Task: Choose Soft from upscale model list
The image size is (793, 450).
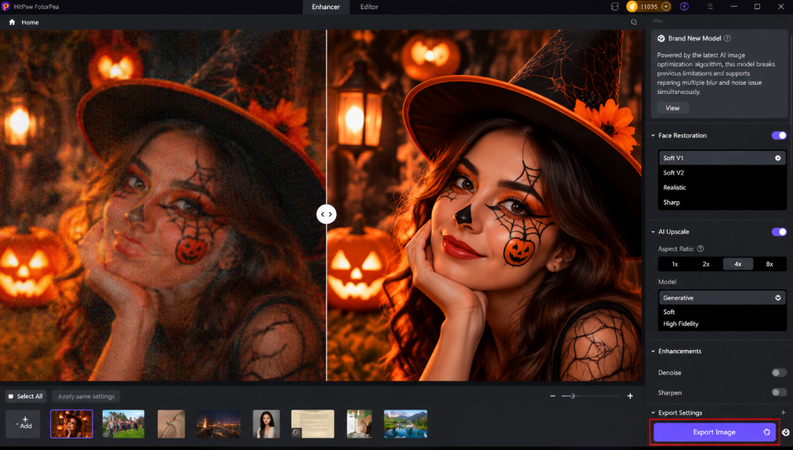Action: [722, 312]
